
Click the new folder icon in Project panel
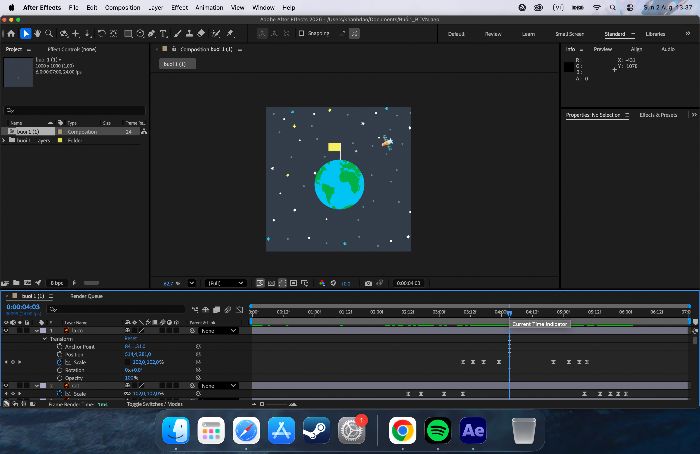click(16, 283)
